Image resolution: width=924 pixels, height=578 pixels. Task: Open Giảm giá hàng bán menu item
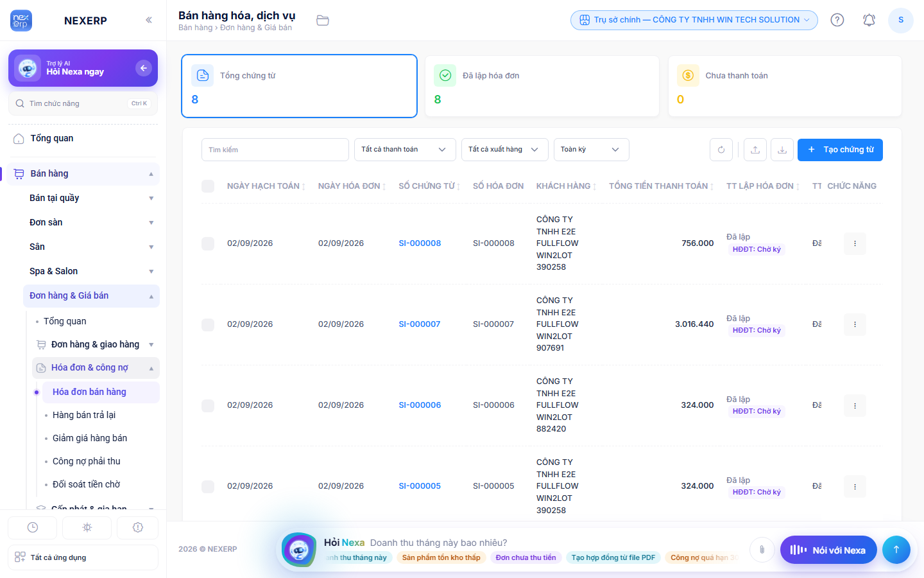pyautogui.click(x=101, y=438)
